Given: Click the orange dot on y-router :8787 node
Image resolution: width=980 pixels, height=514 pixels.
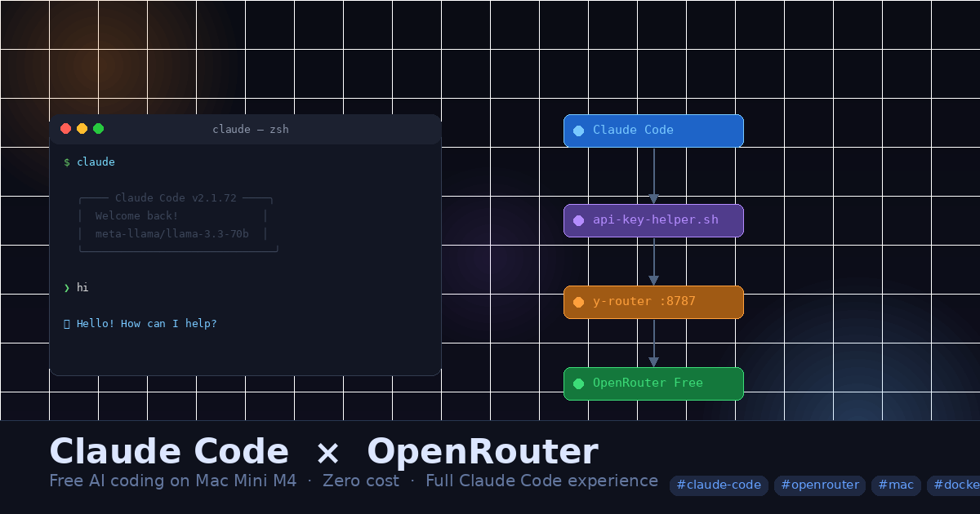Looking at the screenshot, I should [578, 301].
